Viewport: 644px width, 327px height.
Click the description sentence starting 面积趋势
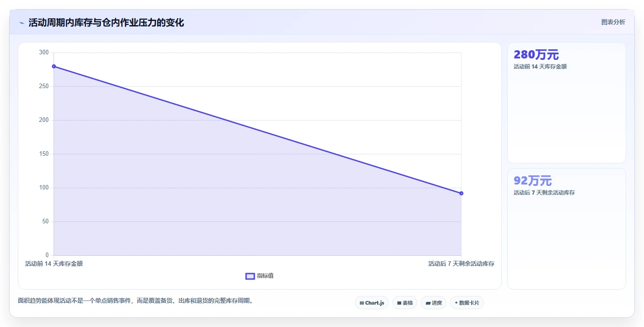pyautogui.click(x=135, y=301)
